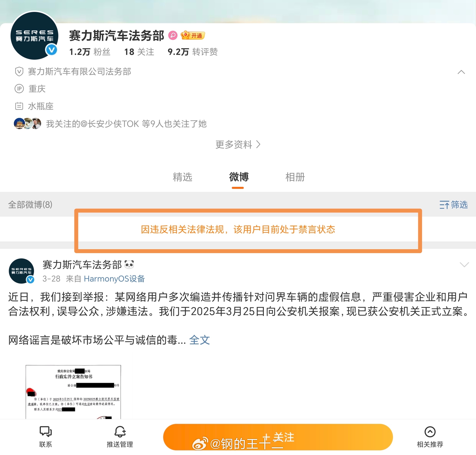Image resolution: width=476 pixels, height=455 pixels.
Task: Open the mutual followers avatar group
Action: pos(27,124)
